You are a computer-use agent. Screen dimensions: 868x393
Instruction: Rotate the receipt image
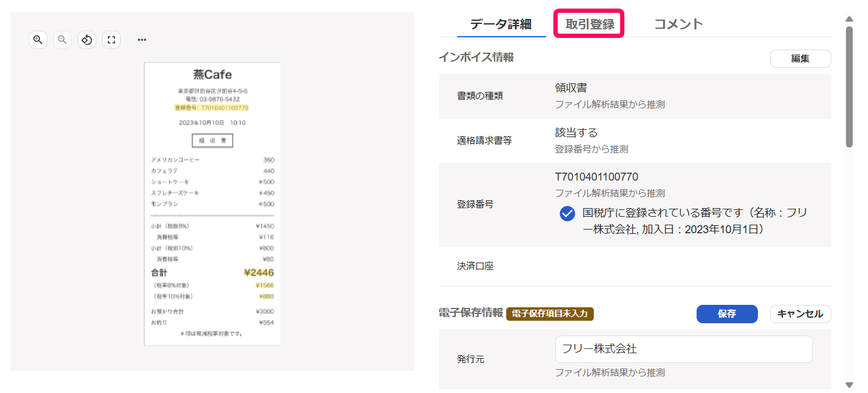(x=87, y=40)
